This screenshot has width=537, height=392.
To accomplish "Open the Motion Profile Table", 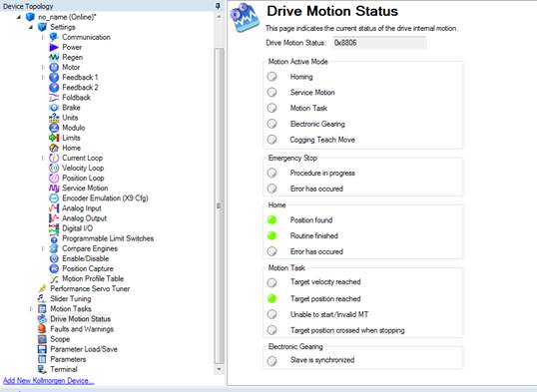I will [x=93, y=278].
